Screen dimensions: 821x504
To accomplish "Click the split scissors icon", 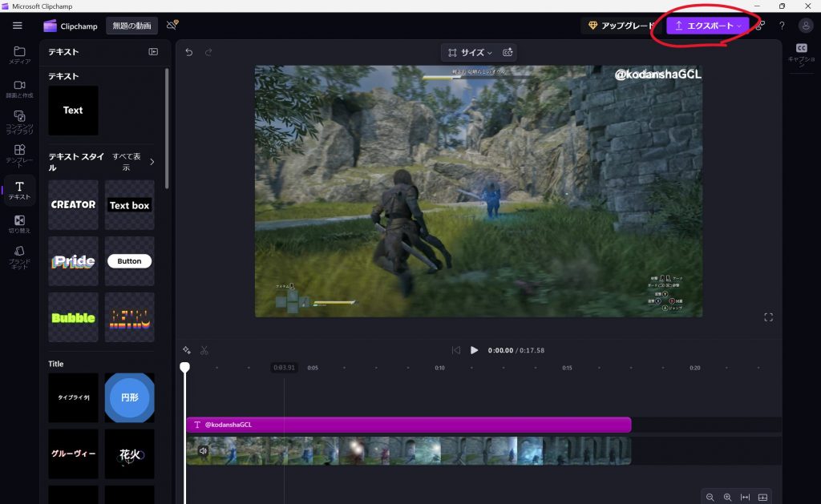I will pos(204,350).
